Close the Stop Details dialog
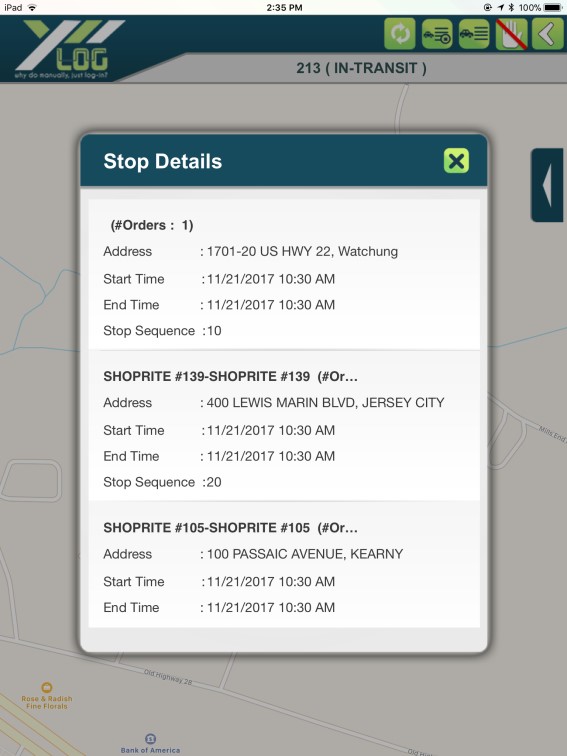Screen dimensions: 567x756 click(x=456, y=161)
